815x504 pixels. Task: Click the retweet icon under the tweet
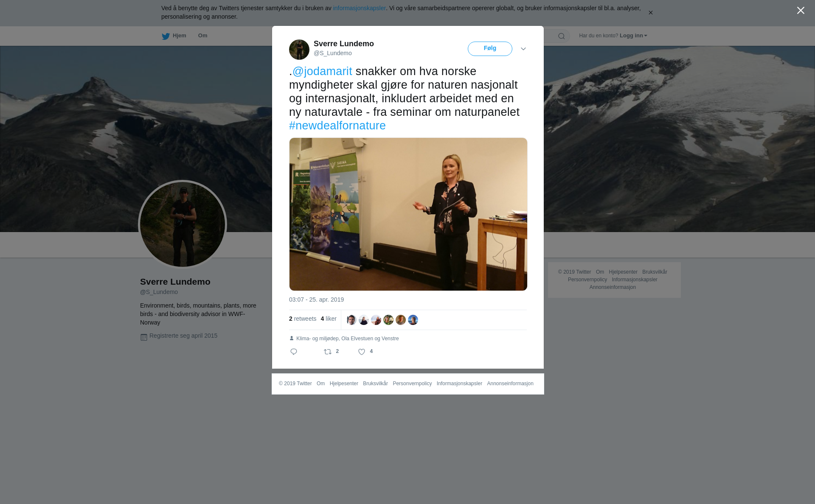[328, 352]
